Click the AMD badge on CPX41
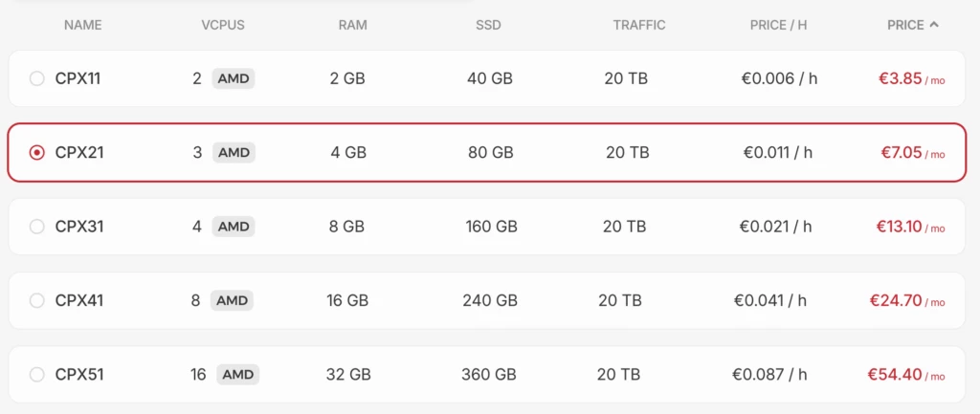This screenshot has width=980, height=414. (233, 300)
